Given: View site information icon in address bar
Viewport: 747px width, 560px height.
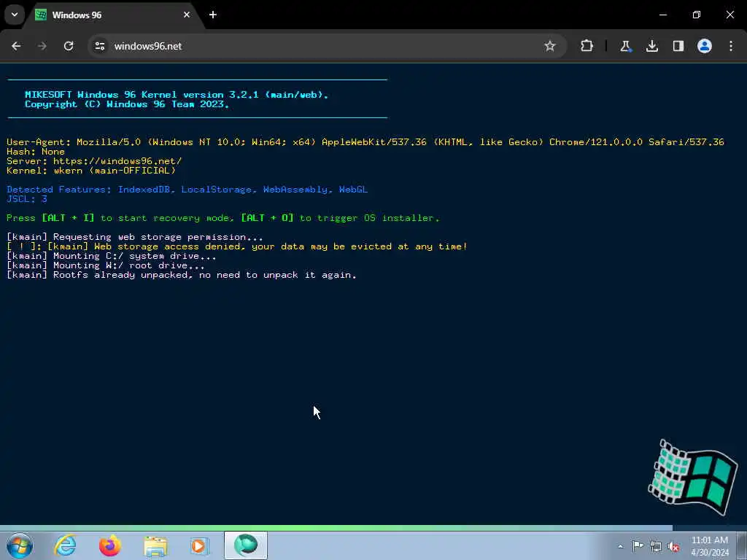Looking at the screenshot, I should coord(99,46).
